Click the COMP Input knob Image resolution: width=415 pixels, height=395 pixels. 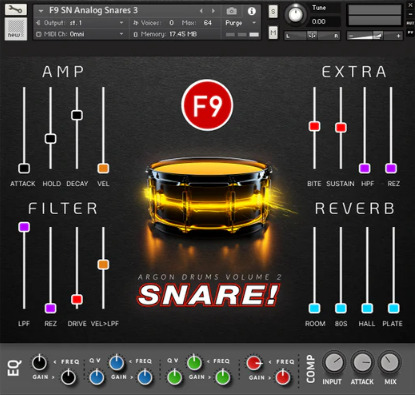[333, 363]
